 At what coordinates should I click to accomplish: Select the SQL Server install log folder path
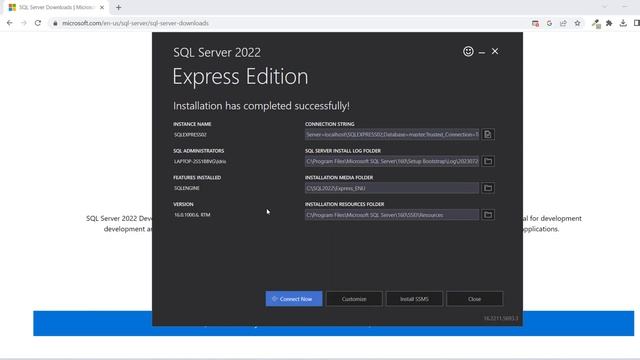click(x=392, y=161)
